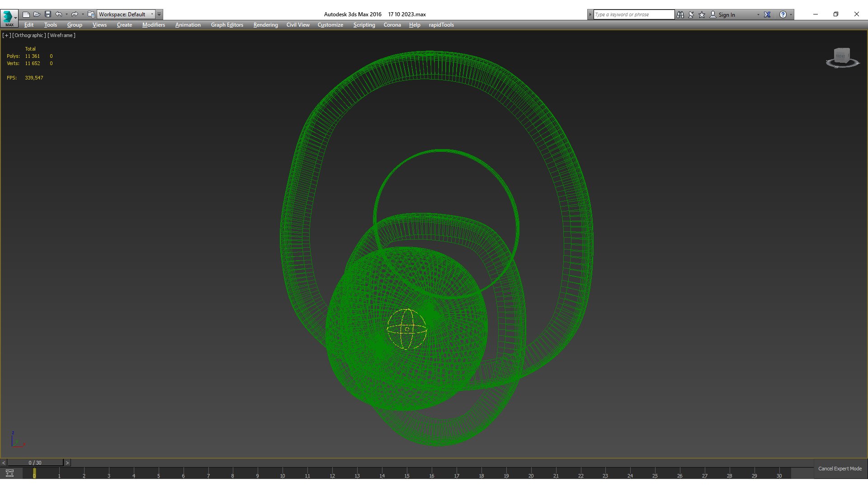This screenshot has width=868, height=488.
Task: Click the Redo arrow icon
Action: pos(75,14)
